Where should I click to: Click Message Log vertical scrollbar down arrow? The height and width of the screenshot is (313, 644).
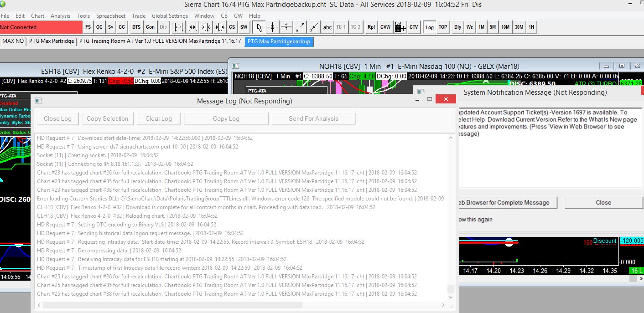coord(451,298)
